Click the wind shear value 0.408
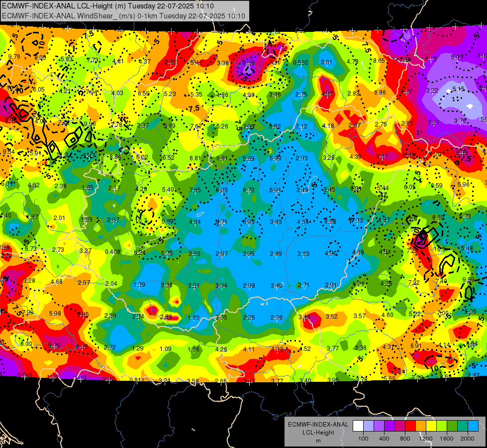Viewport: 487px width, 448px height. pos(113,251)
